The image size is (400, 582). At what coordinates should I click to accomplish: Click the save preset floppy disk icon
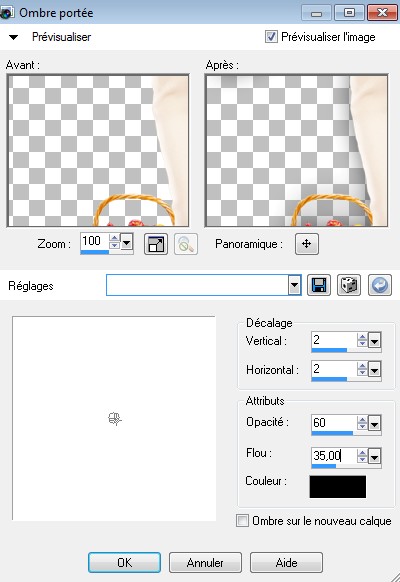pos(319,285)
